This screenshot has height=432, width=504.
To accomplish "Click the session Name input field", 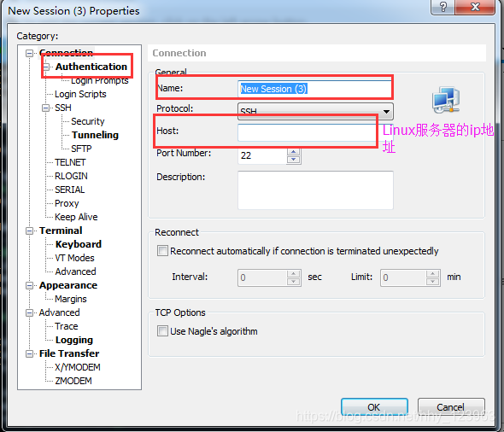I will [x=315, y=89].
